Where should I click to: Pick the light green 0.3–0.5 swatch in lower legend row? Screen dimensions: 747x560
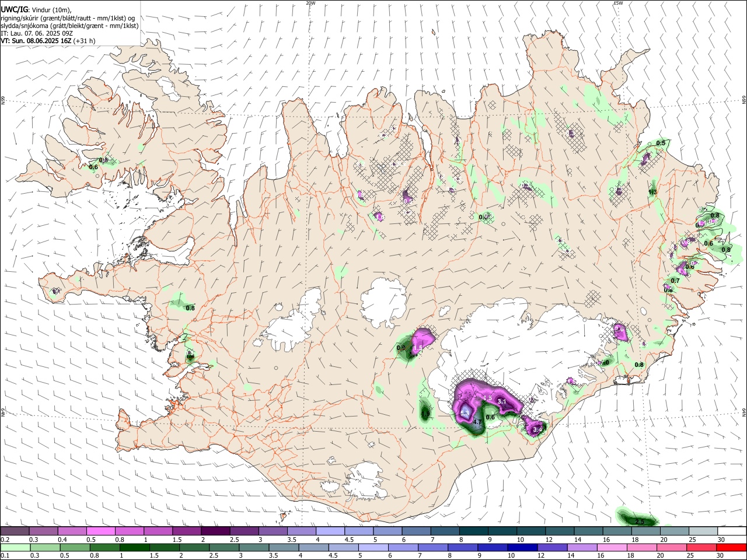(x=44, y=547)
